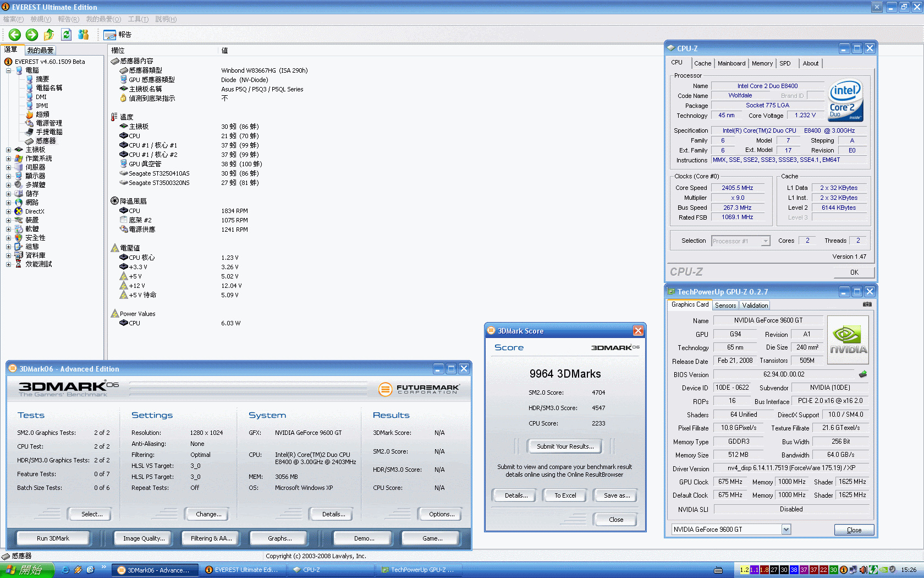Viewport: 924px width, 578px height.
Task: Switch to Sensors tab in GPU-Z
Action: click(725, 306)
